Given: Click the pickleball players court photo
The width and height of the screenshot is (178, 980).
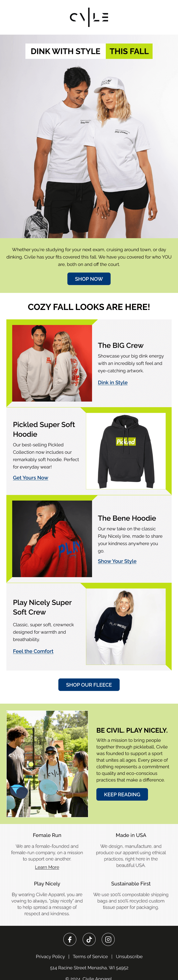Looking at the screenshot, I should [47, 763].
